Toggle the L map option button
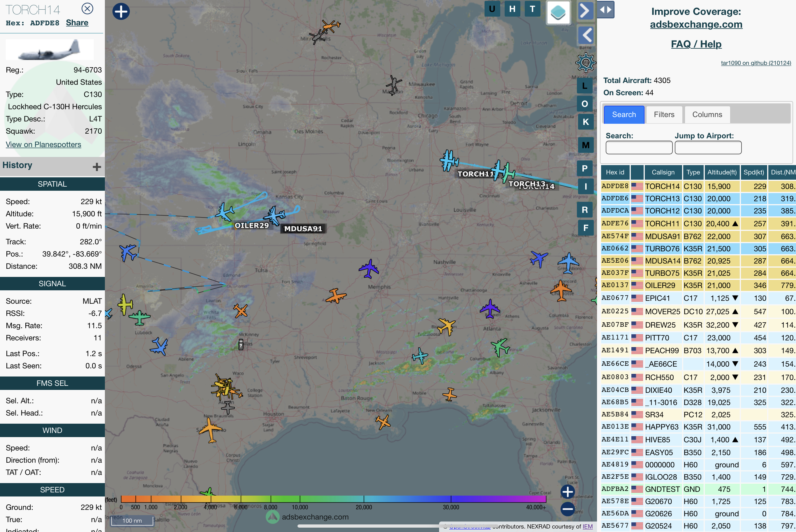 (584, 86)
